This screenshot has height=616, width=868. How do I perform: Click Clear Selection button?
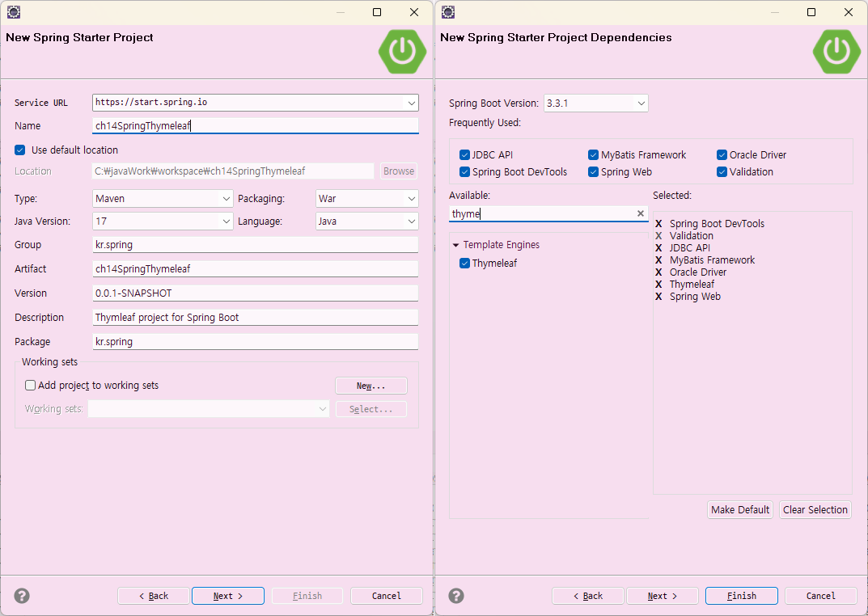[x=815, y=510]
